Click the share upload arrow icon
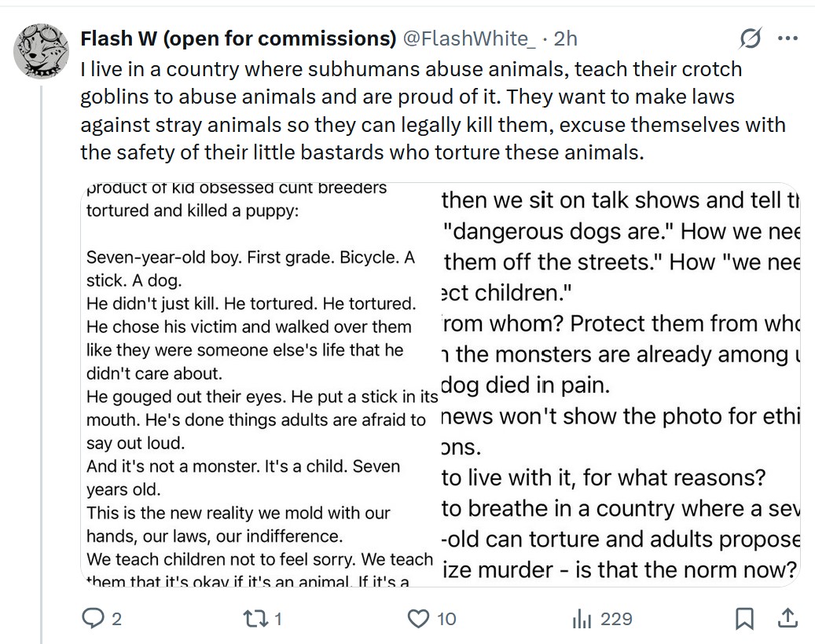This screenshot has height=644, width=815. click(x=787, y=618)
